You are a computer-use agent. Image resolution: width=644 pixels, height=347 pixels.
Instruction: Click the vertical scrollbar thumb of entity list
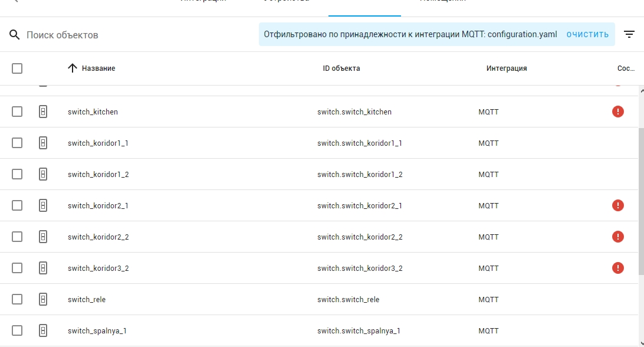641,201
